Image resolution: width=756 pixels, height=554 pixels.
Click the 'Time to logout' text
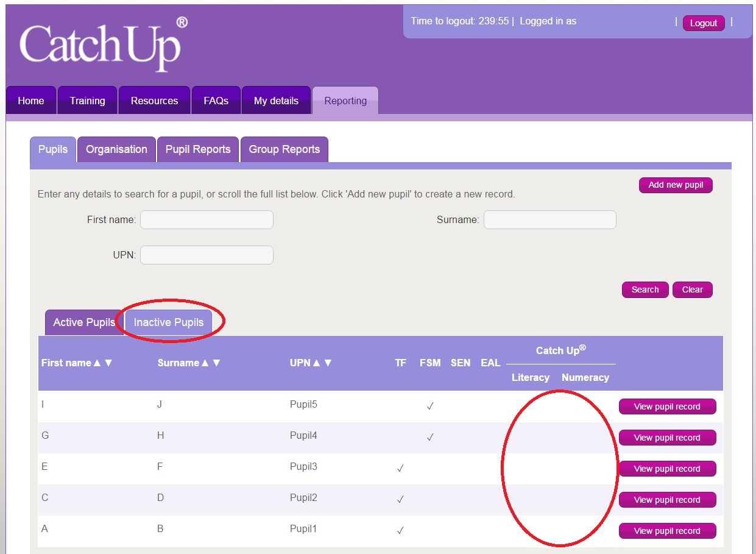(x=460, y=21)
